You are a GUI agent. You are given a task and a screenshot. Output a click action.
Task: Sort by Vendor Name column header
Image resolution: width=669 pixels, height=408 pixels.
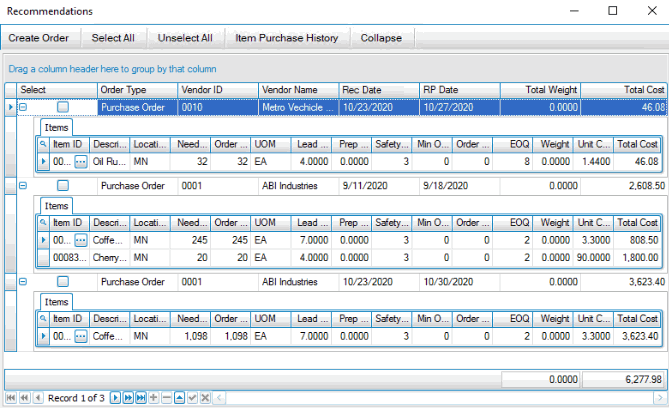pos(299,90)
